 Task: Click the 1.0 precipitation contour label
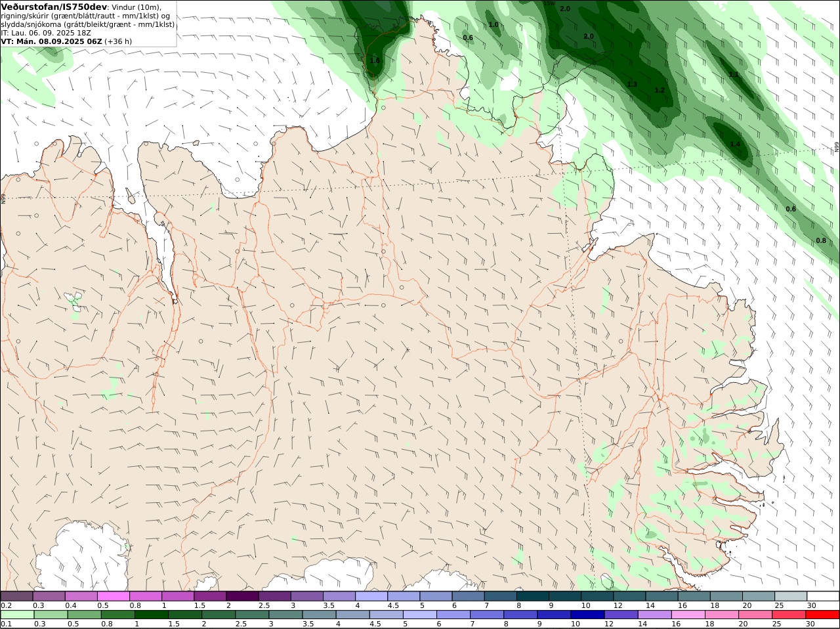[493, 24]
